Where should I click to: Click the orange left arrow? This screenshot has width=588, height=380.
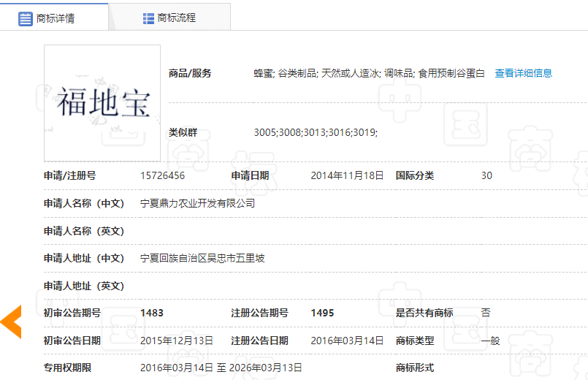11,322
